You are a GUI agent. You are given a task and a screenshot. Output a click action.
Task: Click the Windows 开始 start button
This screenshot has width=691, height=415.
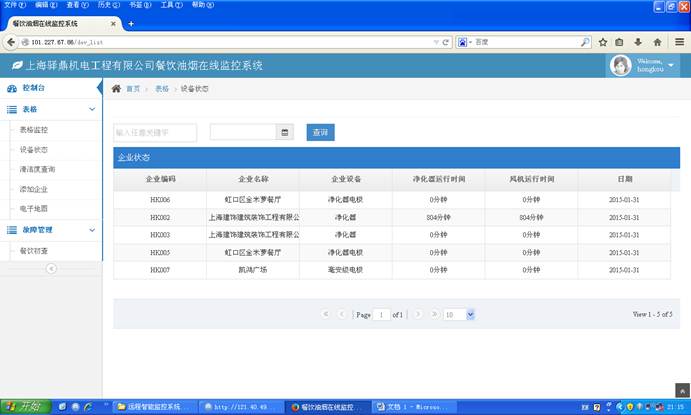coord(24,407)
